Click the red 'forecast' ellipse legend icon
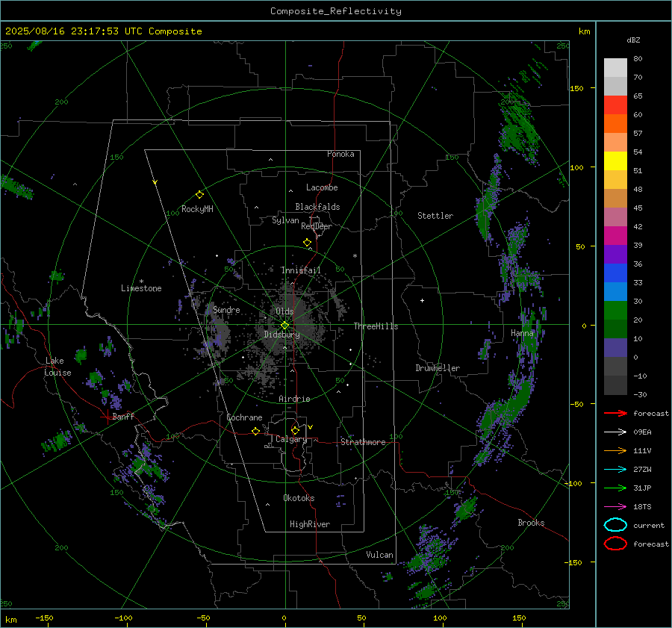672x628 pixels. (615, 544)
